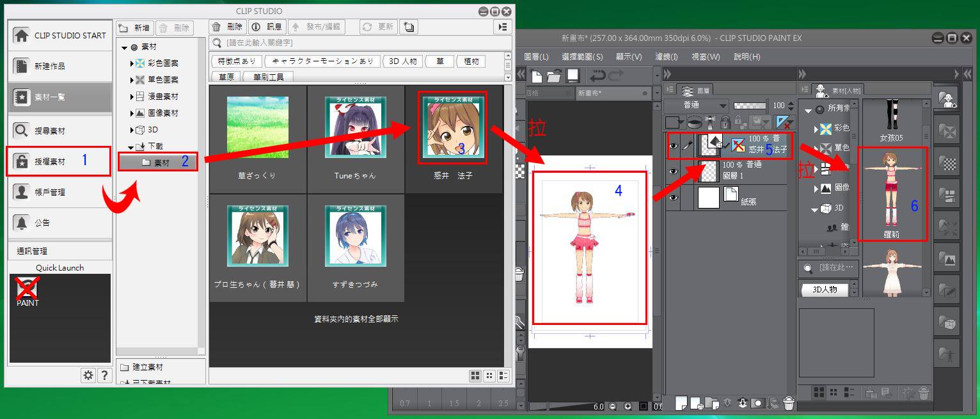The height and width of the screenshot is (419, 980).
Task: Open 搜尋素材 search materials page
Action: pos(60,130)
